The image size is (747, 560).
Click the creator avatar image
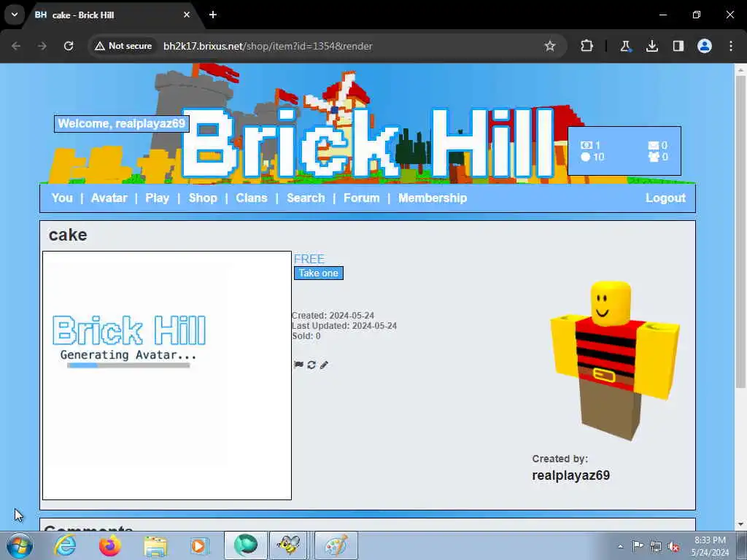(x=614, y=360)
